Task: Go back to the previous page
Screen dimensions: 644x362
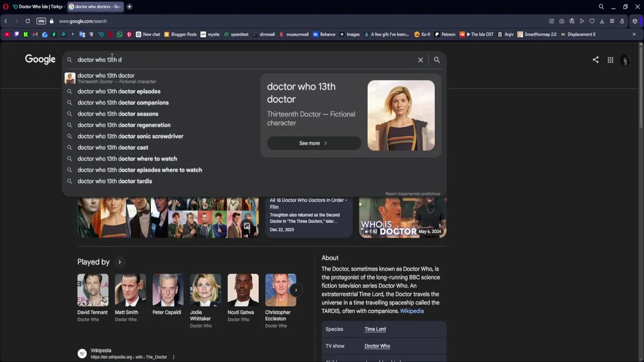Action: click(6, 21)
